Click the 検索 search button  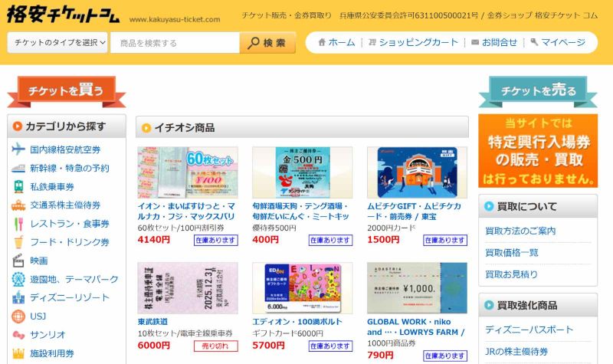pos(267,43)
